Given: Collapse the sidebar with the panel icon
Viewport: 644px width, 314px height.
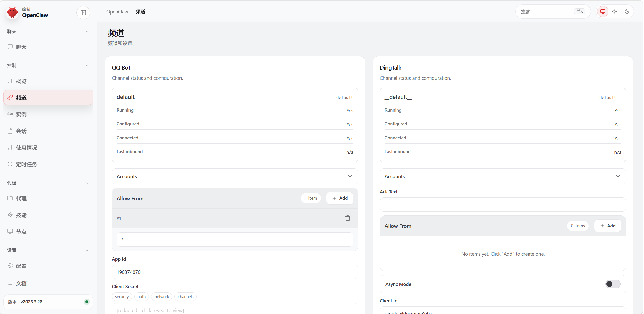Looking at the screenshot, I should (x=83, y=13).
